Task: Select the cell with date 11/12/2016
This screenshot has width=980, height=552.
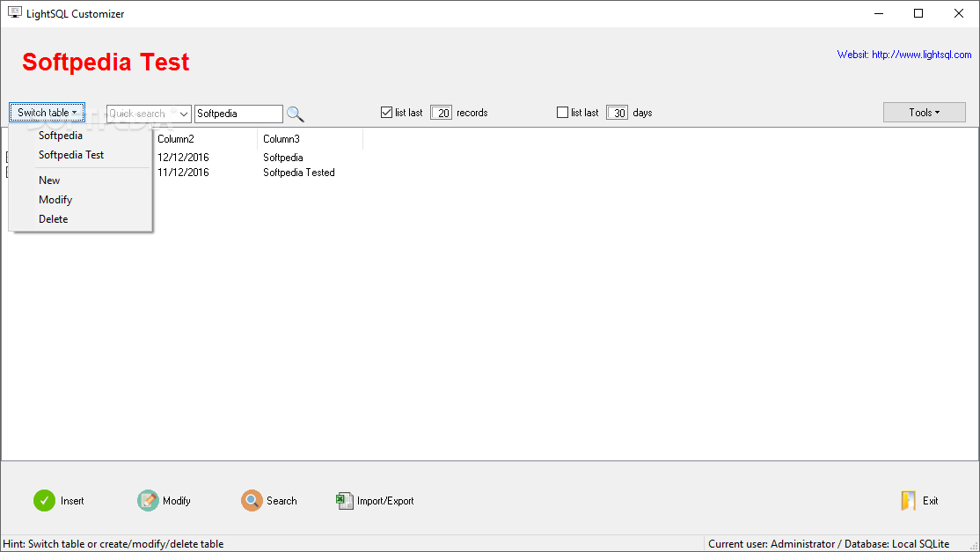Action: click(183, 173)
